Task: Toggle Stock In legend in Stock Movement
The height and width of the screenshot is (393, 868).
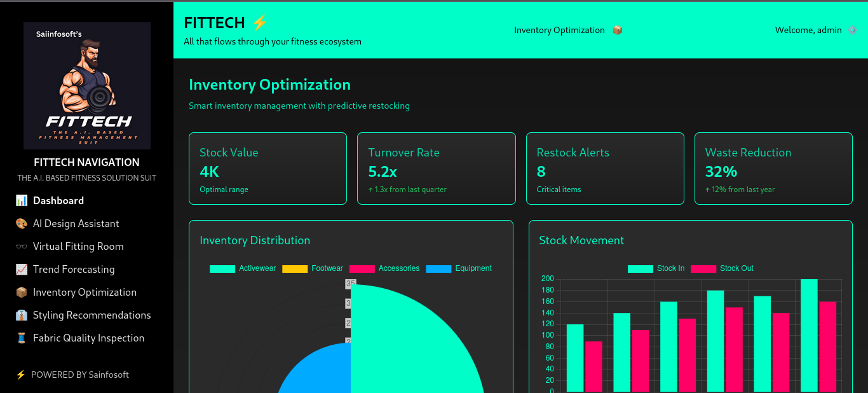Action: (656, 268)
